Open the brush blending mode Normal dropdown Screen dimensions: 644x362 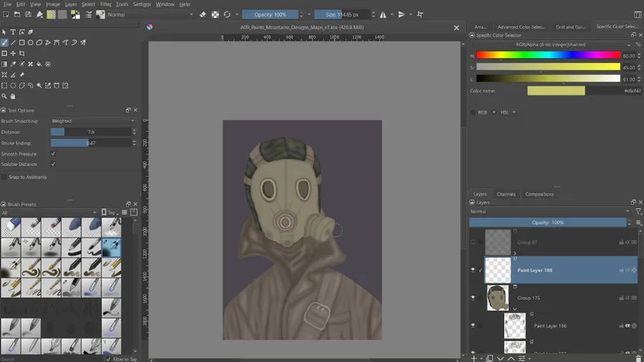pyautogui.click(x=149, y=14)
